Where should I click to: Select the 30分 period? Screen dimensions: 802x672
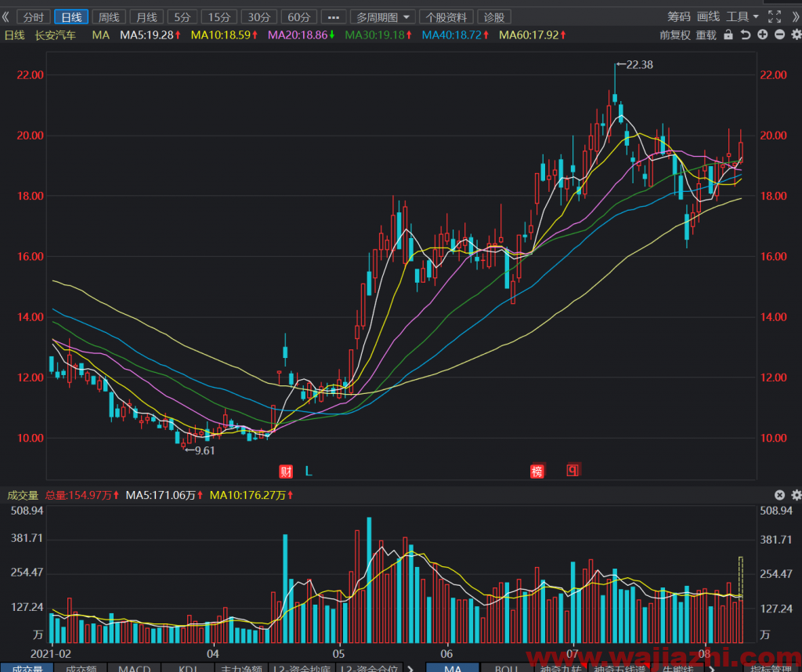[x=258, y=17]
